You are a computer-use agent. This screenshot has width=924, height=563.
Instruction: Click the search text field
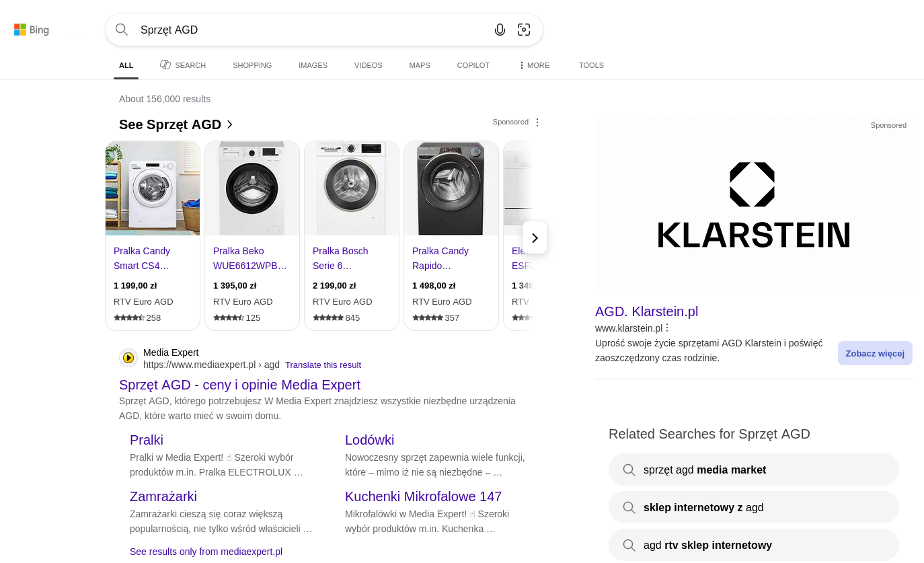click(309, 30)
